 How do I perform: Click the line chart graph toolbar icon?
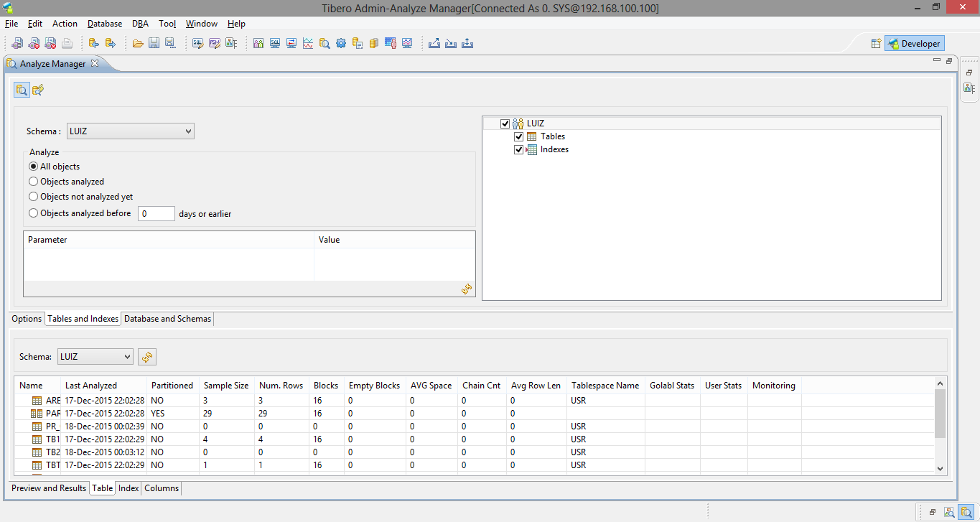tap(308, 44)
